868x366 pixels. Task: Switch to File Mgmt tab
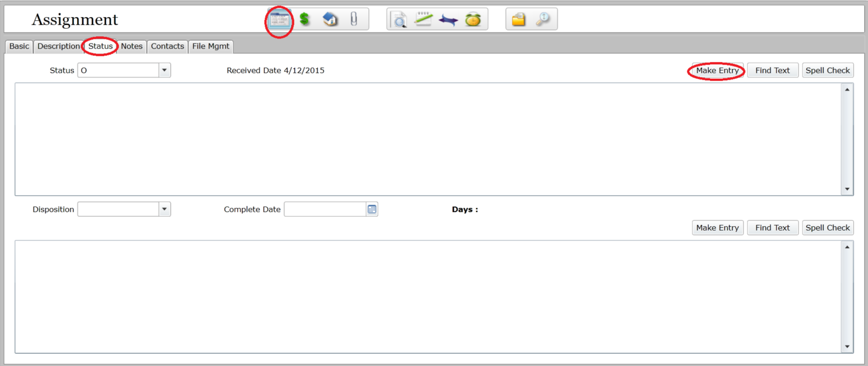point(211,46)
